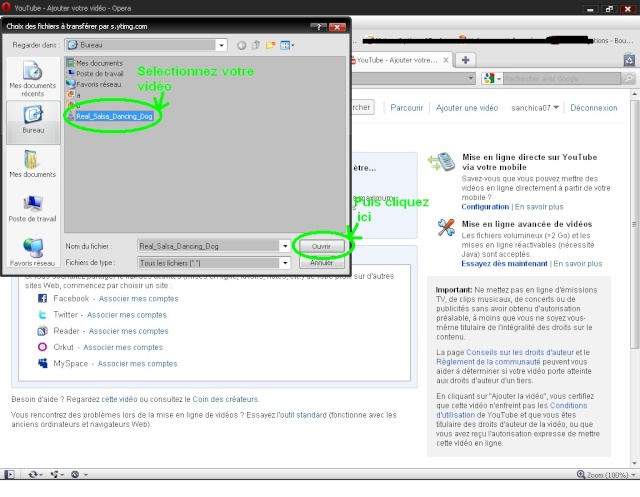The height and width of the screenshot is (497, 640).
Task: Click the Ouvrir button
Action: [x=322, y=246]
